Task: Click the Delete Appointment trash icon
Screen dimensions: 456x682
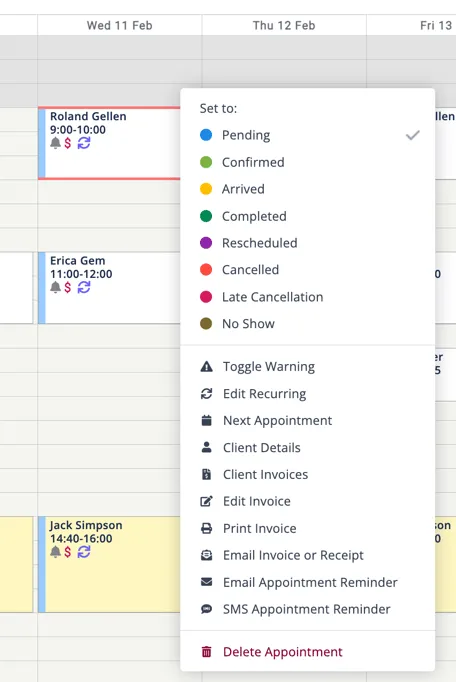Action: (x=206, y=652)
